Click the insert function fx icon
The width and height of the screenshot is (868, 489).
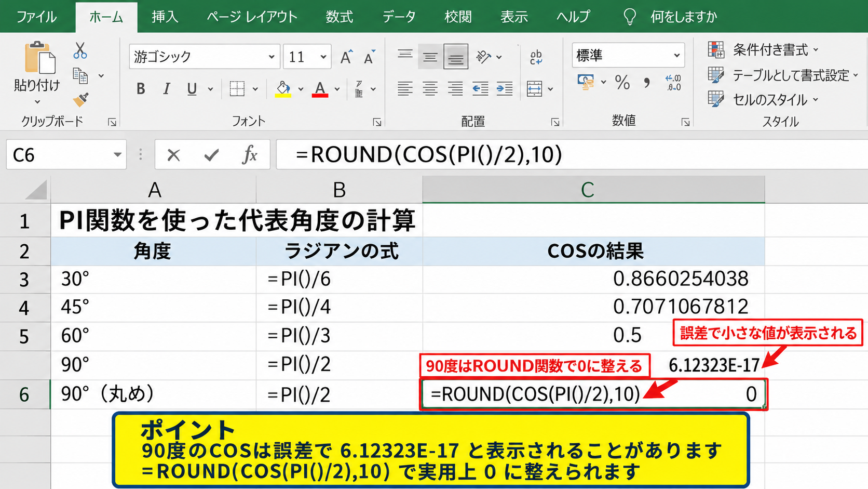250,154
